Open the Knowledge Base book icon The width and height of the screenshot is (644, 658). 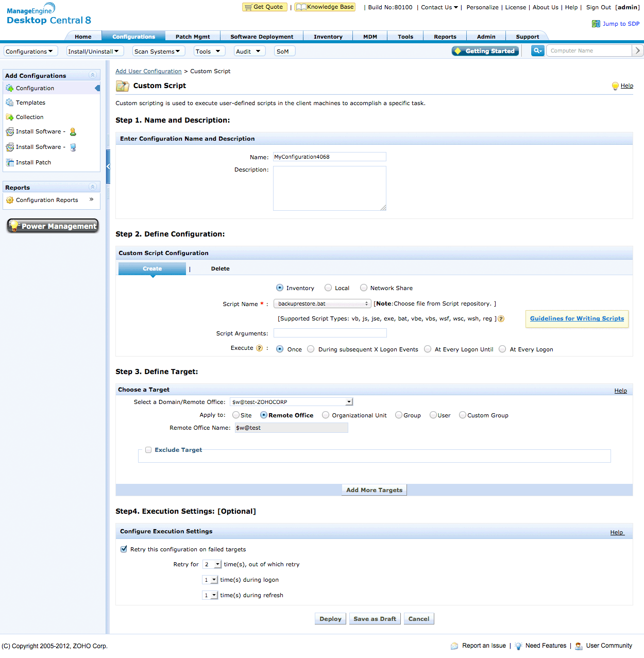point(301,7)
